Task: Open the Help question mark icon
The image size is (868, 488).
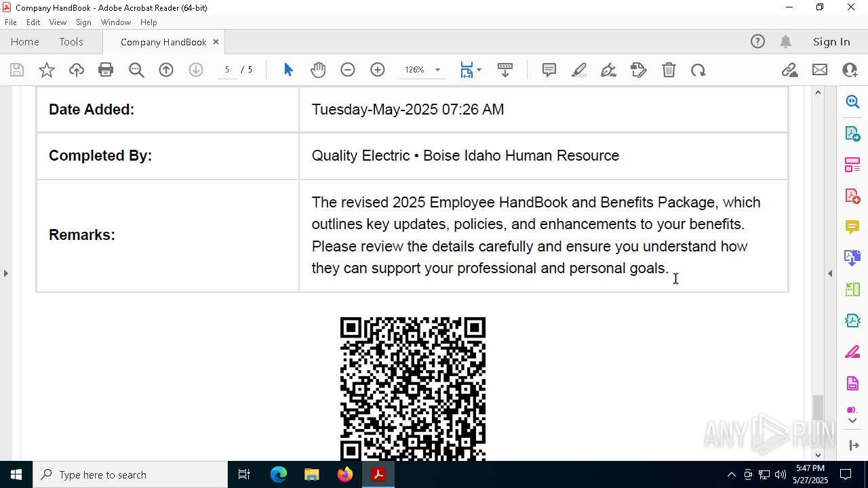Action: (757, 42)
